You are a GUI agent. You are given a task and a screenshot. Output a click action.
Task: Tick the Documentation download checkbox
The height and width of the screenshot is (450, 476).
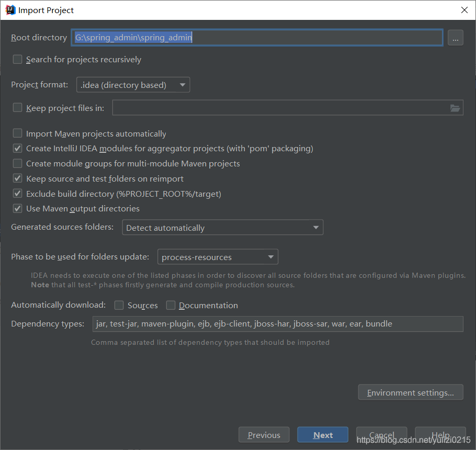pyautogui.click(x=171, y=305)
